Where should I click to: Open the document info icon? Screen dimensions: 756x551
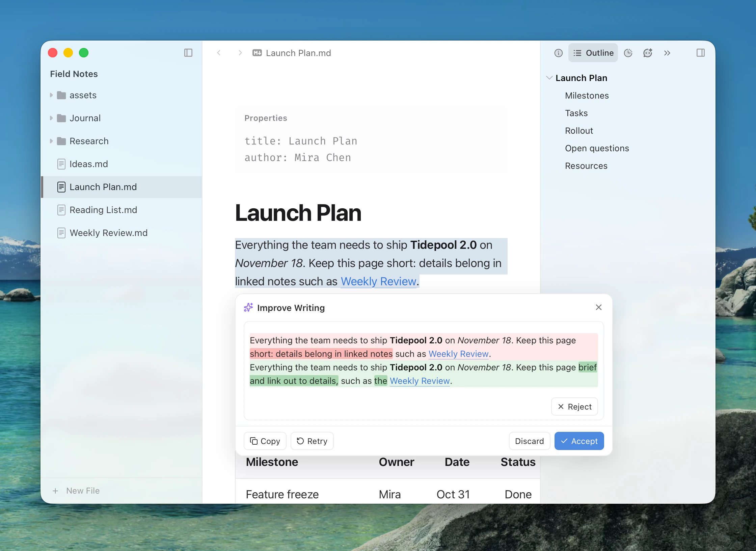click(559, 53)
